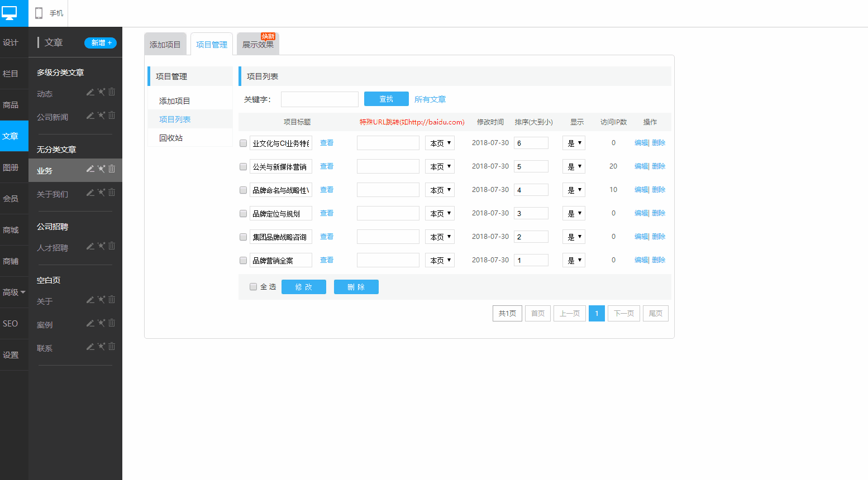Click the pencil edit icon for 动态
Image resolution: width=868 pixels, height=480 pixels.
coord(90,92)
